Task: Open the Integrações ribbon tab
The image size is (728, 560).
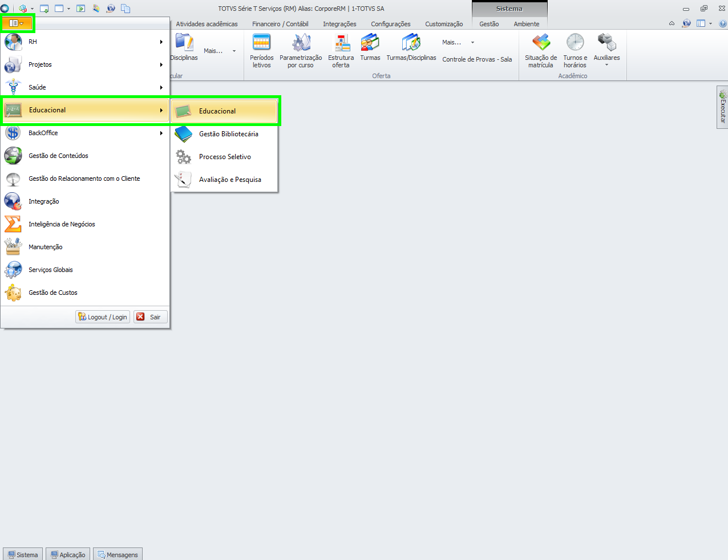Action: click(339, 24)
